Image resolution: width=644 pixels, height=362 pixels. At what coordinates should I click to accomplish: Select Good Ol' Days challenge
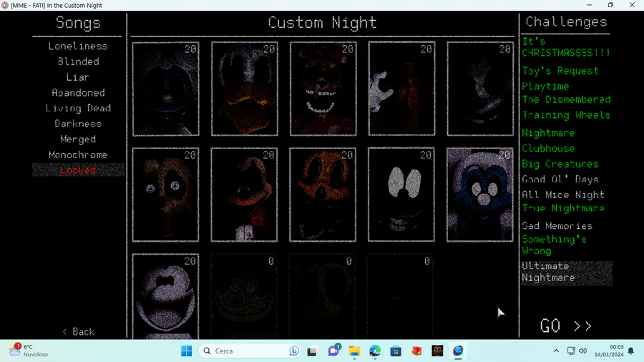(560, 180)
